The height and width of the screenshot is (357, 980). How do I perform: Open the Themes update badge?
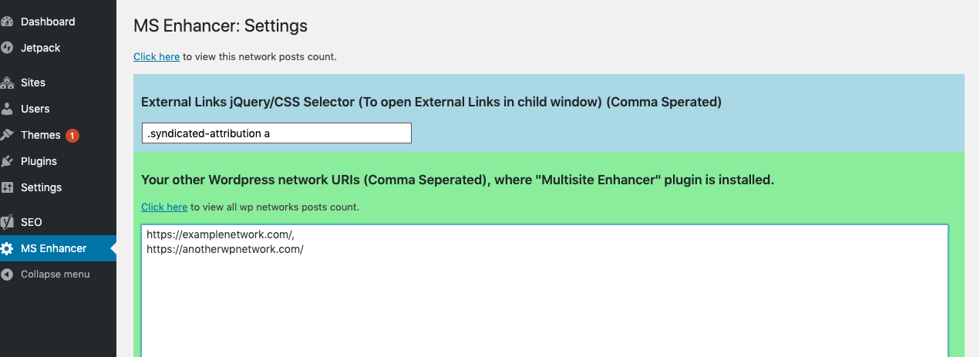pos(72,135)
